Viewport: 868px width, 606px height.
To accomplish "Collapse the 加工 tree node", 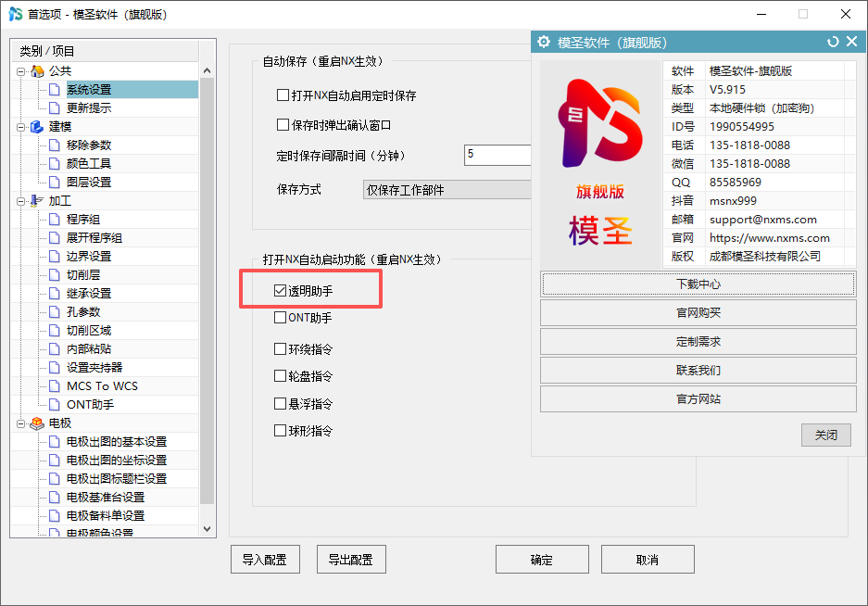I will [x=20, y=202].
